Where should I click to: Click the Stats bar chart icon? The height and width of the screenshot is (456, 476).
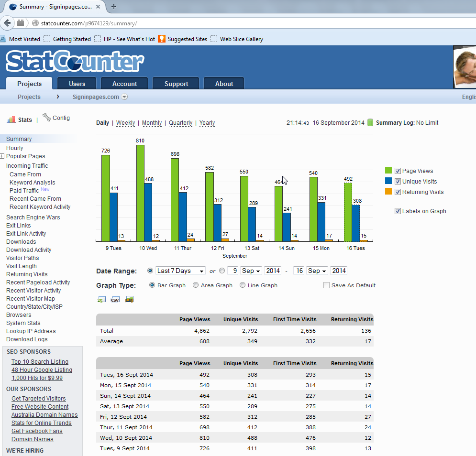11,119
